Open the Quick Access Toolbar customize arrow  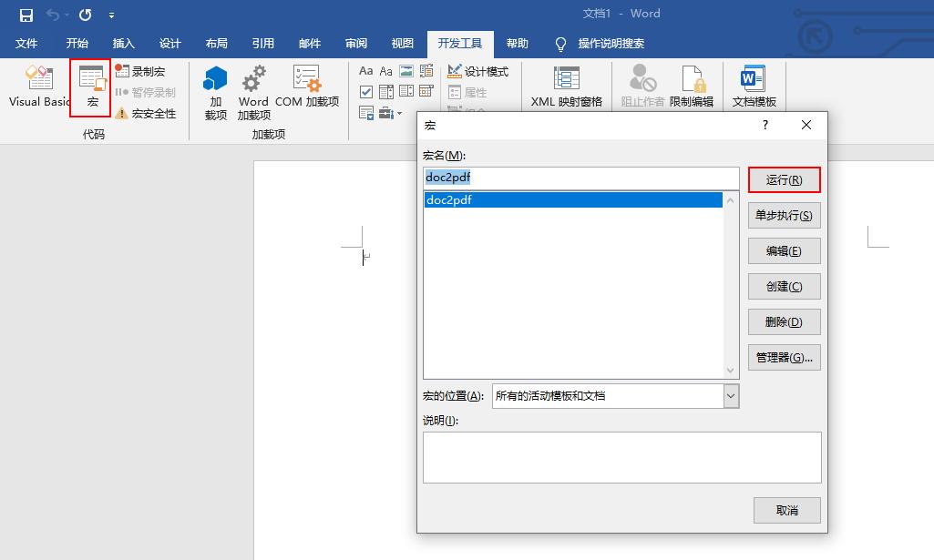tap(111, 15)
